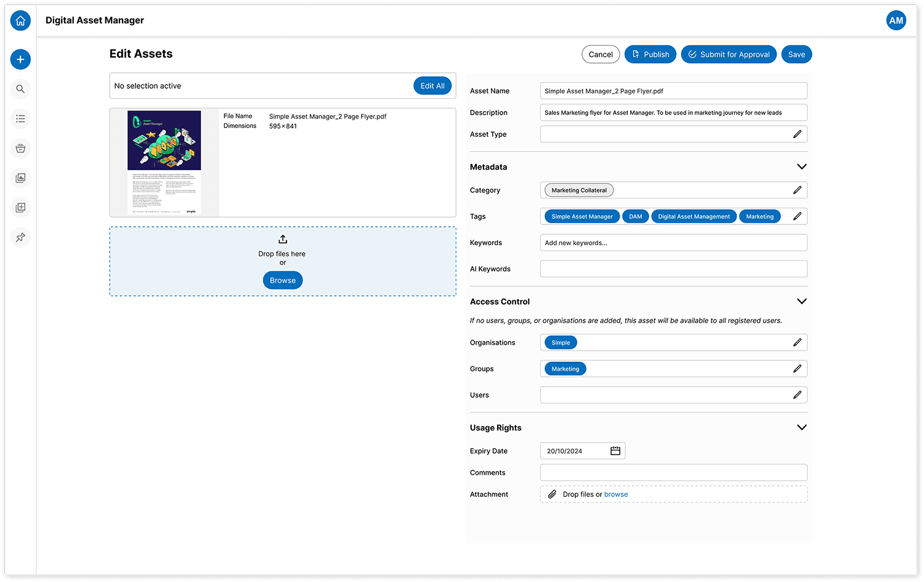Open the image collections icon in the sidebar
924x582 pixels.
click(x=20, y=178)
